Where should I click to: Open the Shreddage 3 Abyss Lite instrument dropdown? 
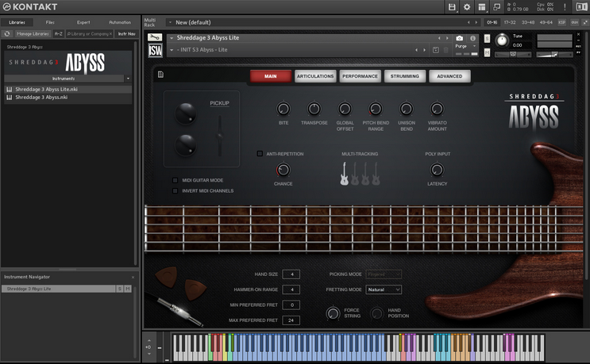click(x=172, y=38)
